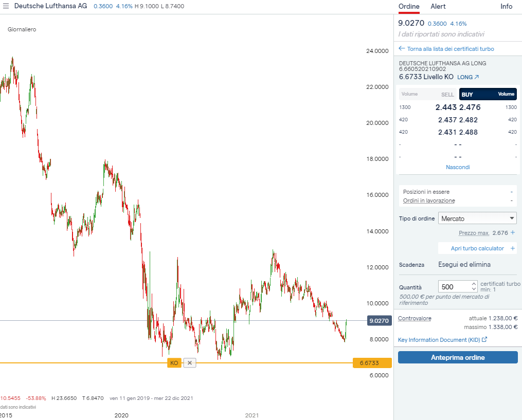This screenshot has height=420, width=522.
Task: Switch to the Alert tab
Action: [x=438, y=7]
